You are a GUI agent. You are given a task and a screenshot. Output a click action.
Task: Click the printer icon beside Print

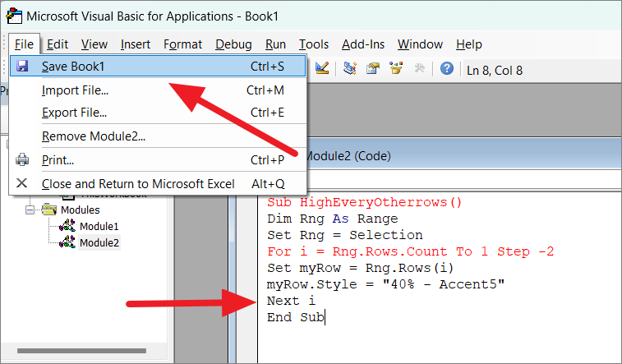[22, 159]
